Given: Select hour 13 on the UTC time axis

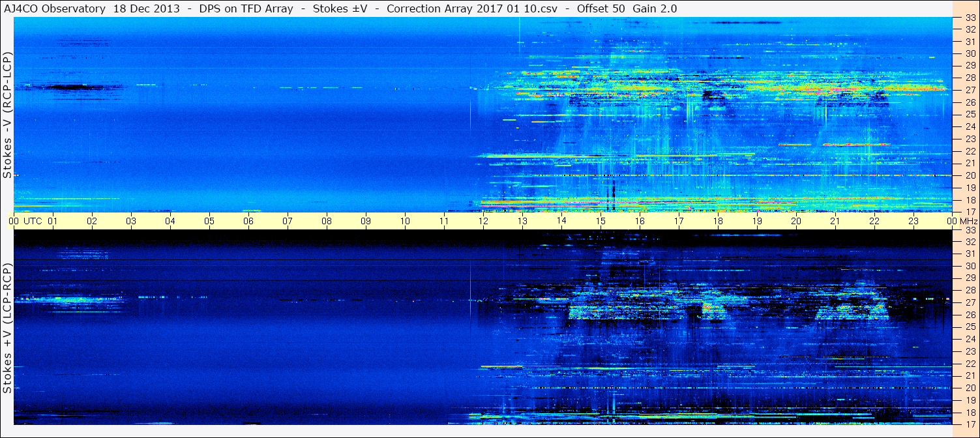Looking at the screenshot, I should 522,221.
